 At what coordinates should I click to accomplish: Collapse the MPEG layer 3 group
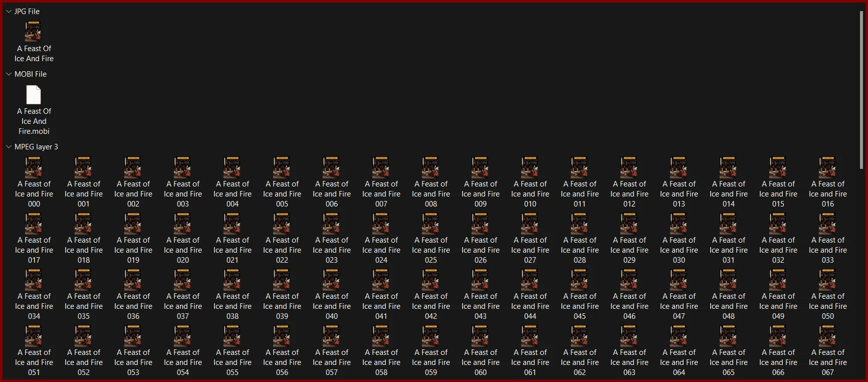(9, 146)
